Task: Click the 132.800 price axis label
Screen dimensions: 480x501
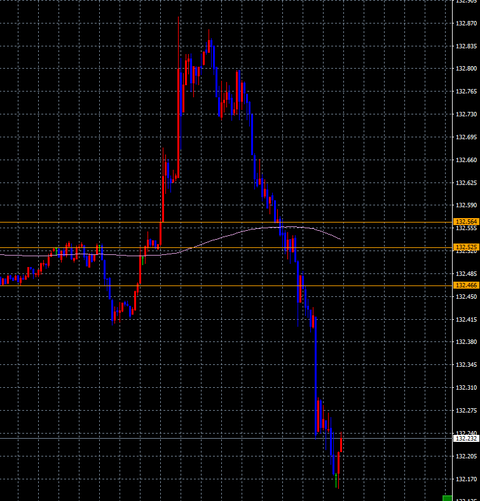Action: pos(466,69)
